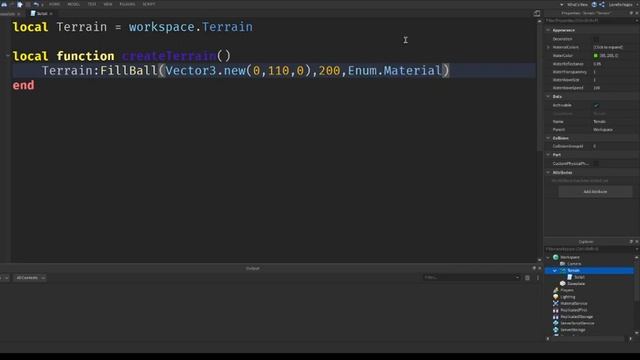
Task: Click the editor split/pop-out icon above code
Action: click(537, 13)
